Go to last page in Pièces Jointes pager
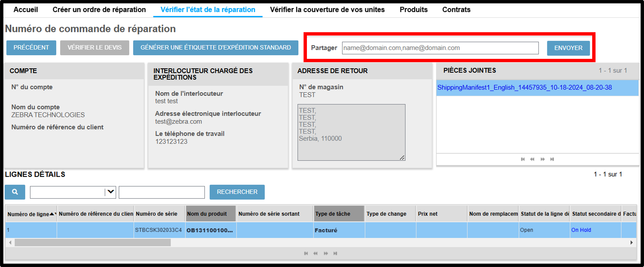 (x=552, y=159)
